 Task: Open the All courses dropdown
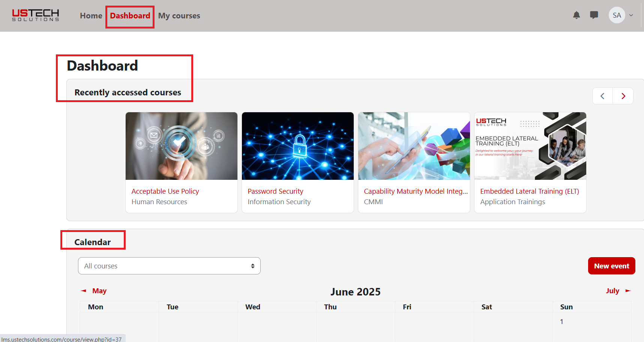click(169, 266)
